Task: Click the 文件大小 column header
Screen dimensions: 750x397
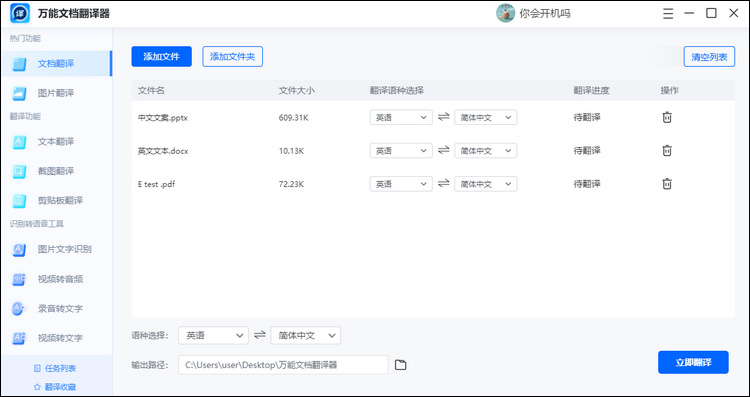Action: [297, 90]
